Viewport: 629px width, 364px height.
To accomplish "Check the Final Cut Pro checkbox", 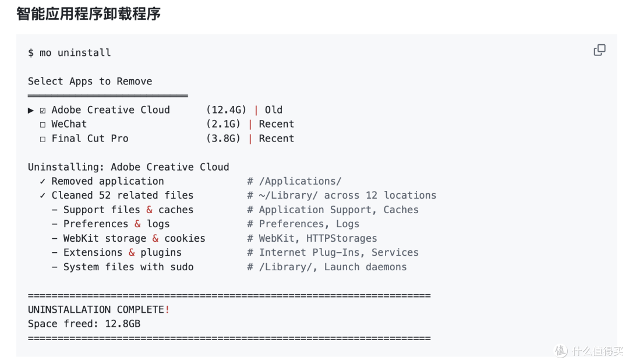I will click(43, 139).
